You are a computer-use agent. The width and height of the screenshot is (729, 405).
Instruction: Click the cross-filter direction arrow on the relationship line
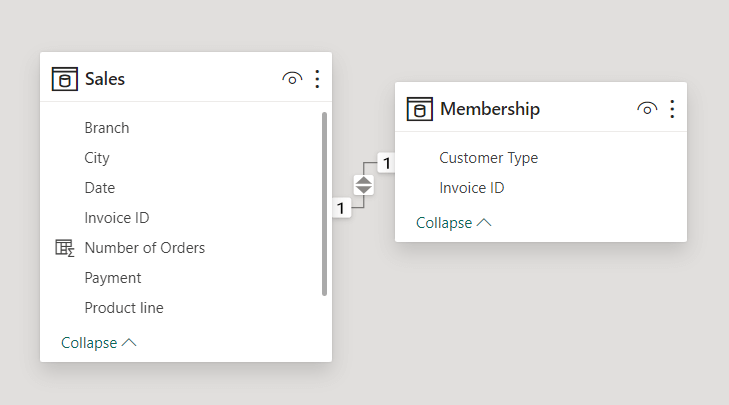pos(364,185)
